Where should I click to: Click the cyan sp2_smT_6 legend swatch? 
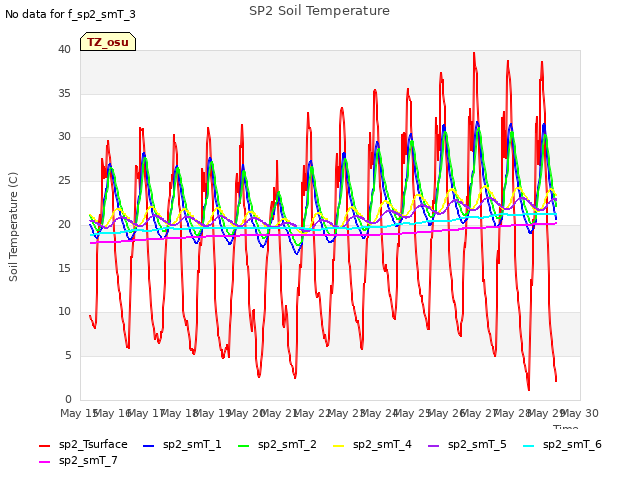coord(529,446)
